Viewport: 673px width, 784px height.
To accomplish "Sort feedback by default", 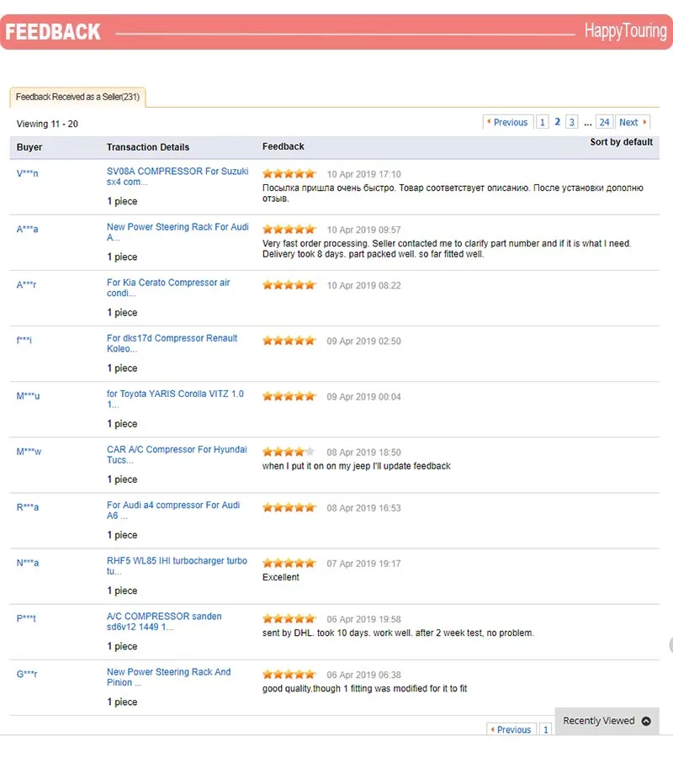I will tap(621, 142).
